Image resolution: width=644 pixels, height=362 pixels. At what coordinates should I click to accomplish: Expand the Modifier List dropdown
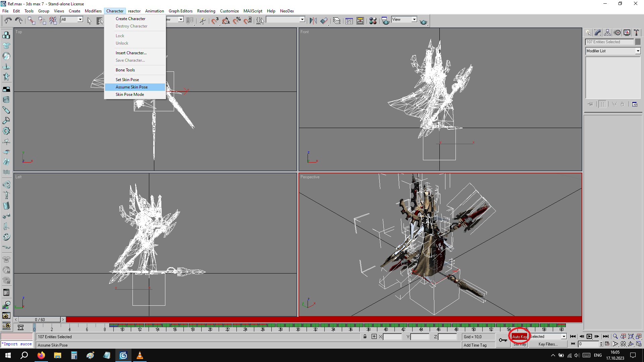[638, 51]
